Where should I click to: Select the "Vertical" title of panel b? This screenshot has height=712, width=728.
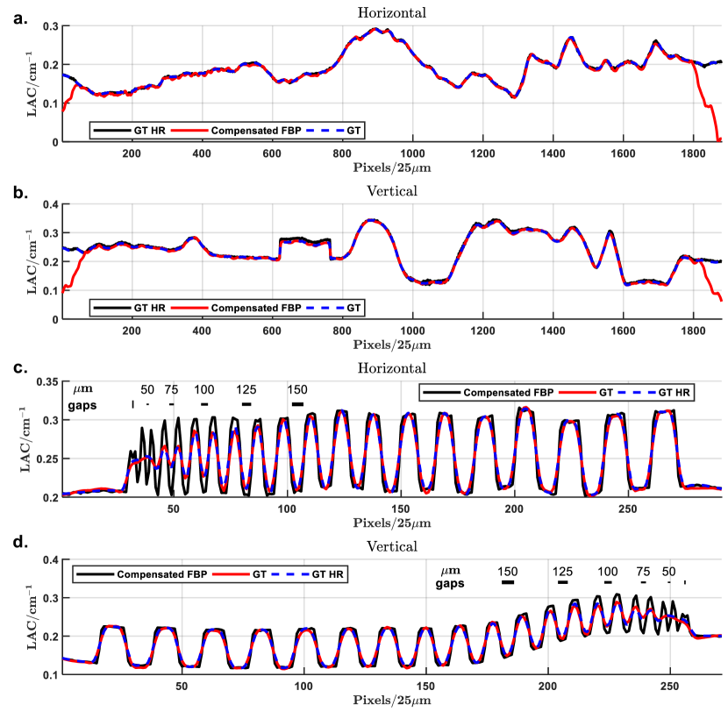(392, 191)
